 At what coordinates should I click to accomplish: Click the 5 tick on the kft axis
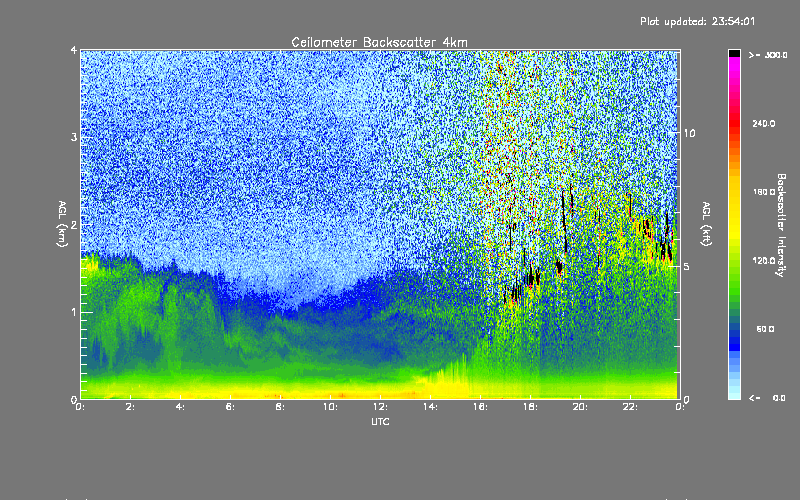[x=687, y=266]
